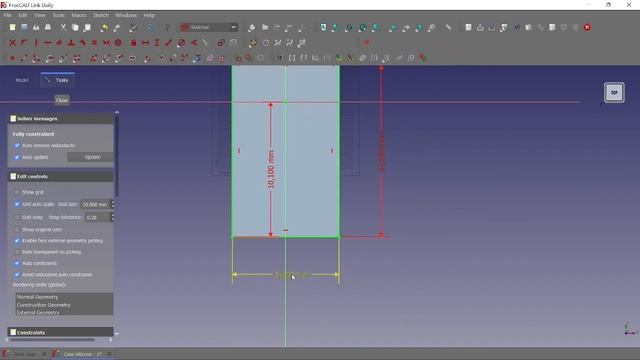Open the Windows menu
This screenshot has height=360, width=640.
point(126,15)
